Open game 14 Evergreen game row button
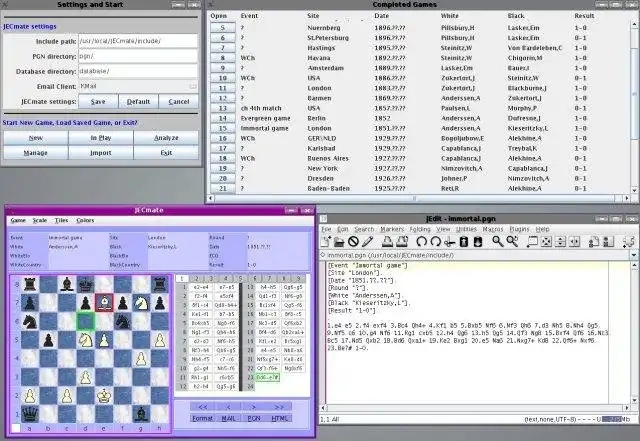This screenshot has height=441, width=640. point(223,118)
